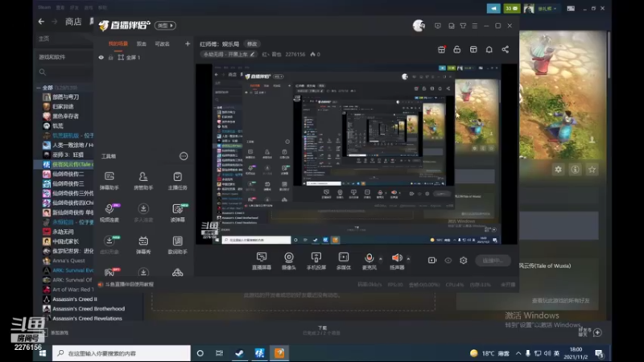The width and height of the screenshot is (644, 362).
Task: Open the 类型 mode switch dropdown
Action: click(x=165, y=26)
